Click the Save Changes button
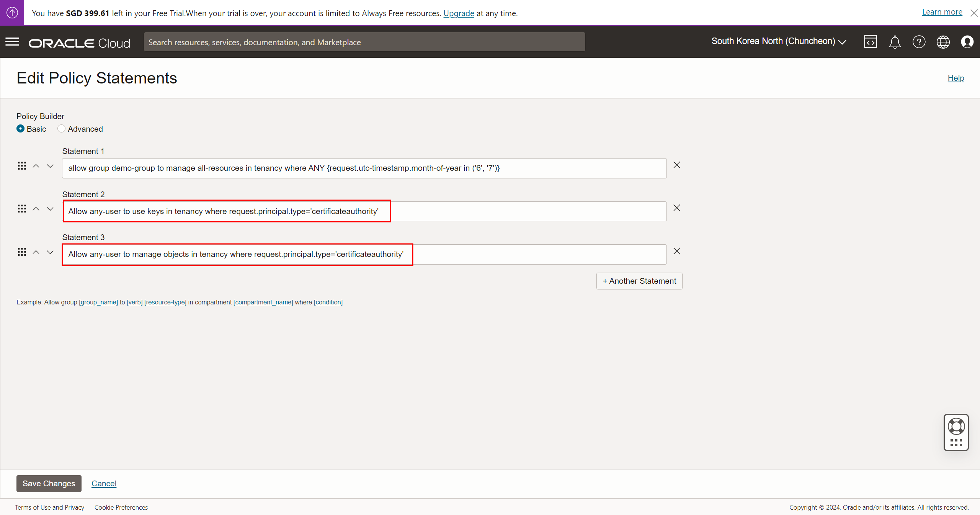 49,483
